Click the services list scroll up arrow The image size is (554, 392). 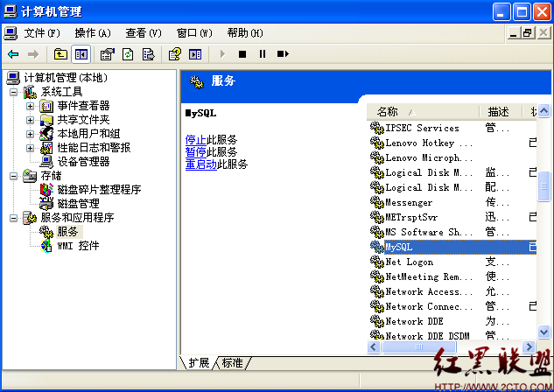pyautogui.click(x=543, y=111)
